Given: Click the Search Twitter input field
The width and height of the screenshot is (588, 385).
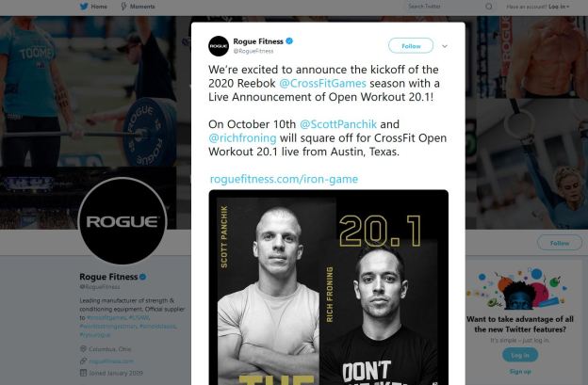Looking at the screenshot, I should 445,7.
